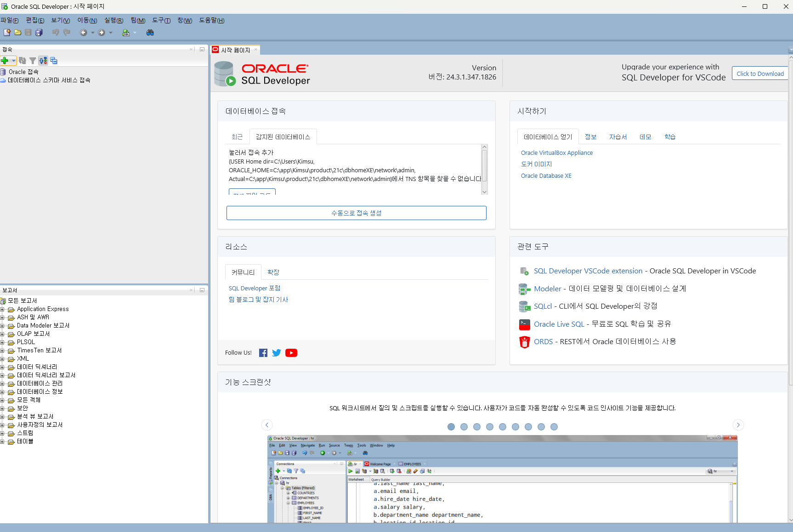Select the last carousel dot indicator
Image resolution: width=793 pixels, height=532 pixels.
point(554,427)
